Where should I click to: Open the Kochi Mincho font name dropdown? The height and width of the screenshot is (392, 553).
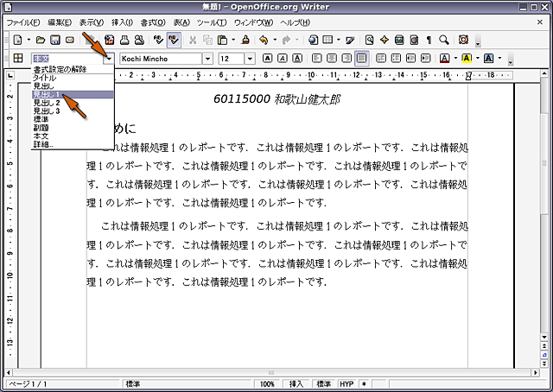tap(208, 59)
